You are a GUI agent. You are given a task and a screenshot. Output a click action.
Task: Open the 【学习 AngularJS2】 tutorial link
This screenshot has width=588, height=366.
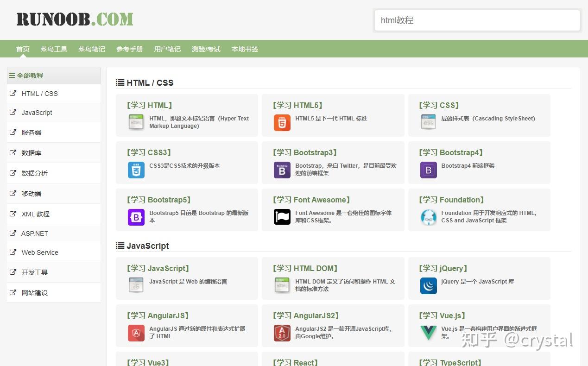click(x=306, y=316)
